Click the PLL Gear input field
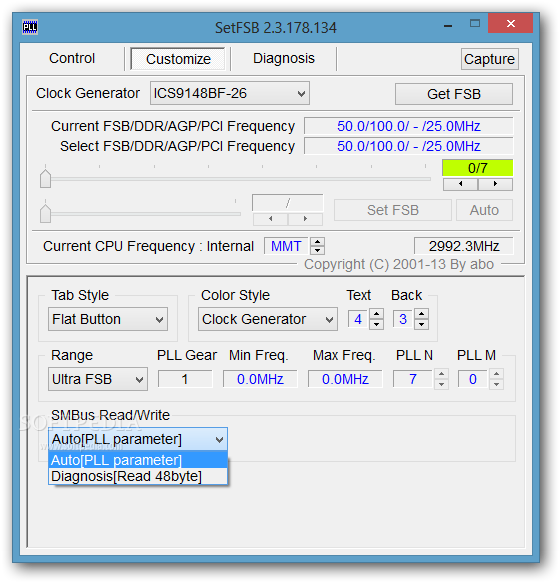560x583 pixels. click(185, 379)
